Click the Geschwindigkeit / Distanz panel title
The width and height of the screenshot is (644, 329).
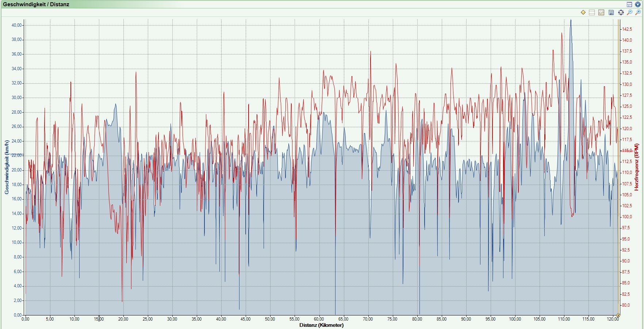click(36, 4)
